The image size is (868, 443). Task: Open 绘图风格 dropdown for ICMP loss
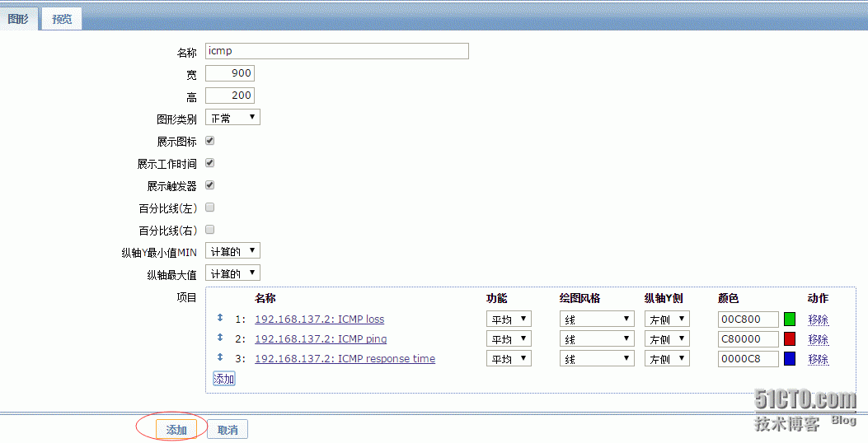click(x=597, y=319)
